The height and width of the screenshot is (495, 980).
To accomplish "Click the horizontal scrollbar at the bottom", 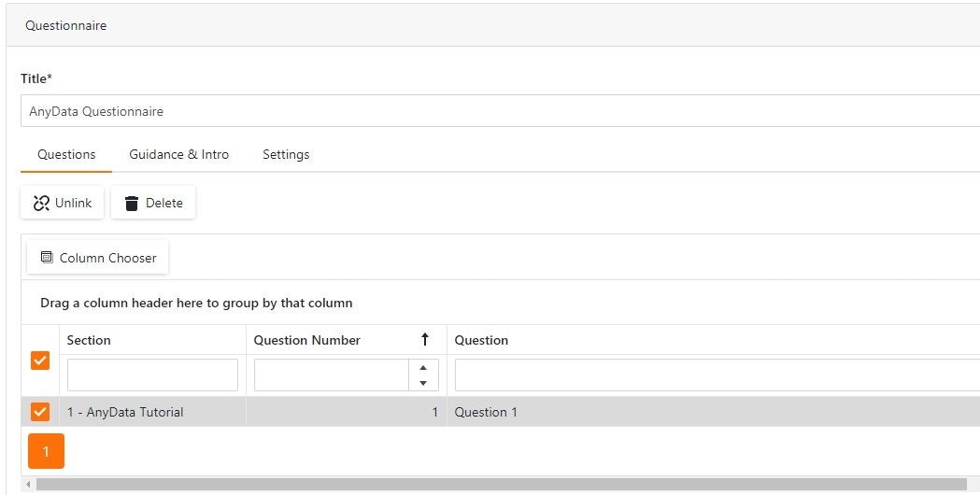I will [467, 484].
